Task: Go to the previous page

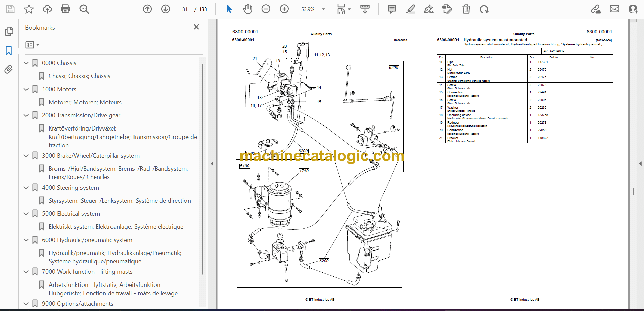Action: point(147,9)
